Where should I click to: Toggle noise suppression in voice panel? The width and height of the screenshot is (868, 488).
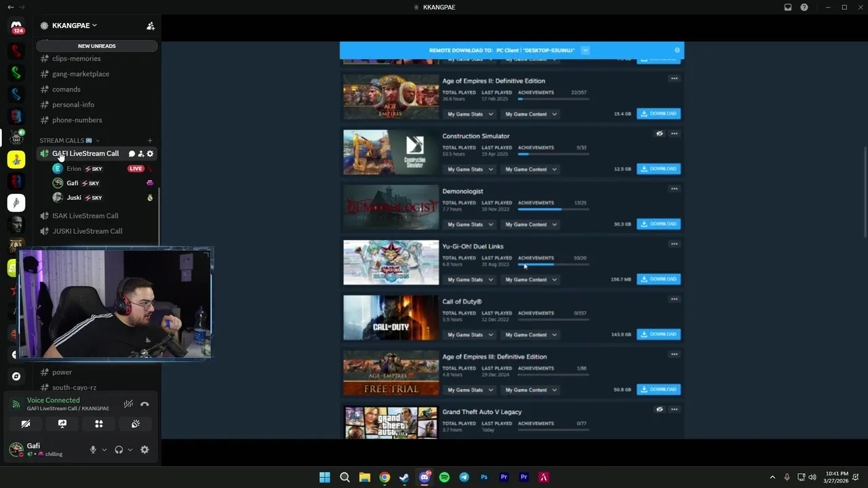[128, 404]
